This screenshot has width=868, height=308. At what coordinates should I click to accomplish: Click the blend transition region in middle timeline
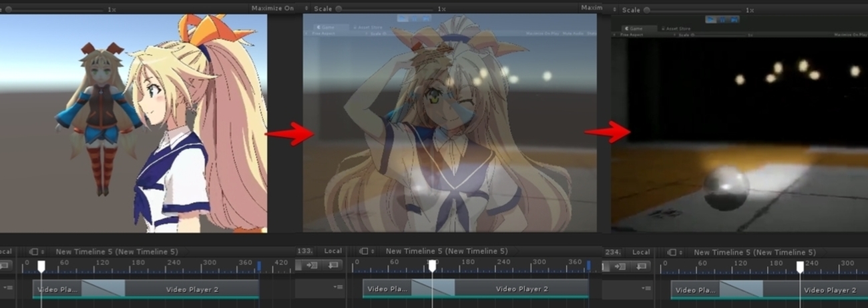coord(433,289)
